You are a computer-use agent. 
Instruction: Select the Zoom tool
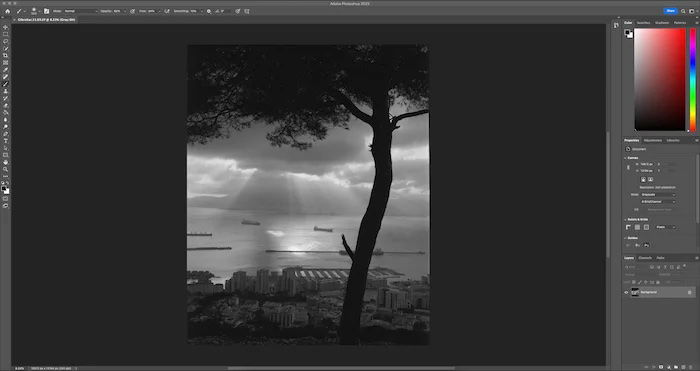[x=5, y=169]
